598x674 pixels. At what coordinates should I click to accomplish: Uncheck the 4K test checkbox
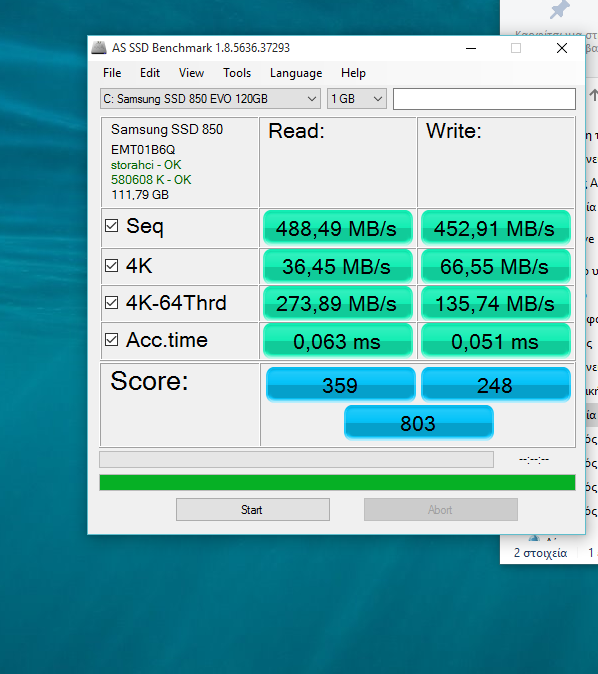pyautogui.click(x=111, y=265)
